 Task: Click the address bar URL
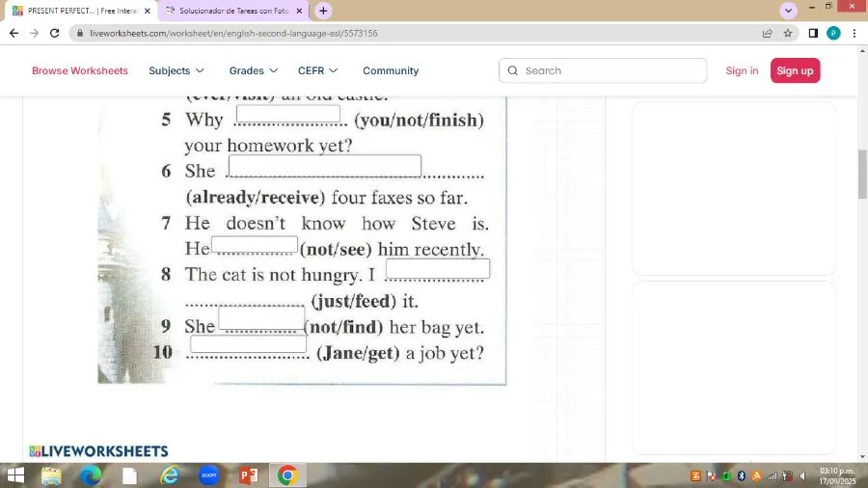coord(233,33)
